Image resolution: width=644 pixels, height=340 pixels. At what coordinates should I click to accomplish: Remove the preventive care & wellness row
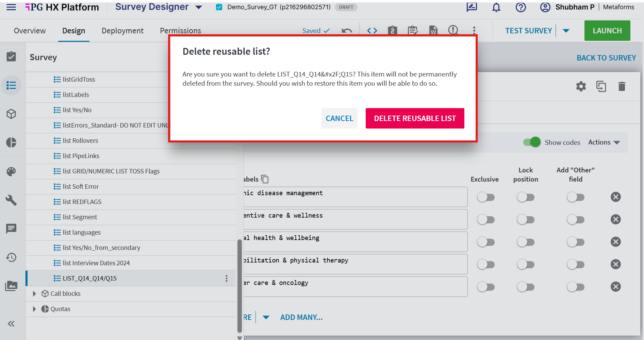click(616, 220)
